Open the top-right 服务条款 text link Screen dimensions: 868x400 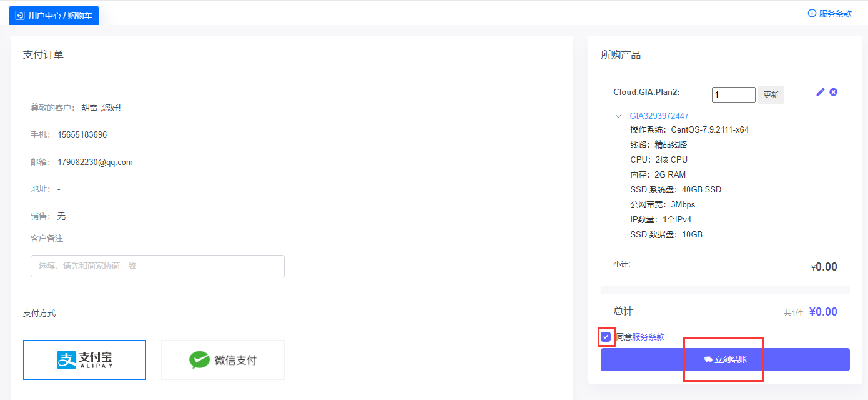pyautogui.click(x=835, y=14)
